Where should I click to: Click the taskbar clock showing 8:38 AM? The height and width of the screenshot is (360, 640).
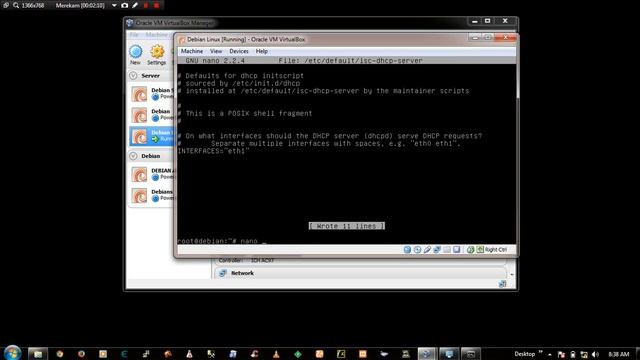618,354
